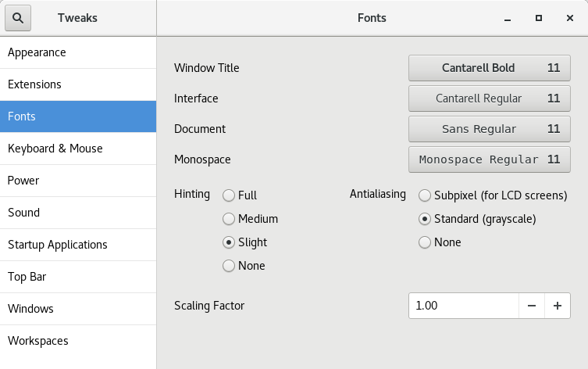Select Full hinting radio button
The width and height of the screenshot is (588, 369).
pyautogui.click(x=229, y=195)
